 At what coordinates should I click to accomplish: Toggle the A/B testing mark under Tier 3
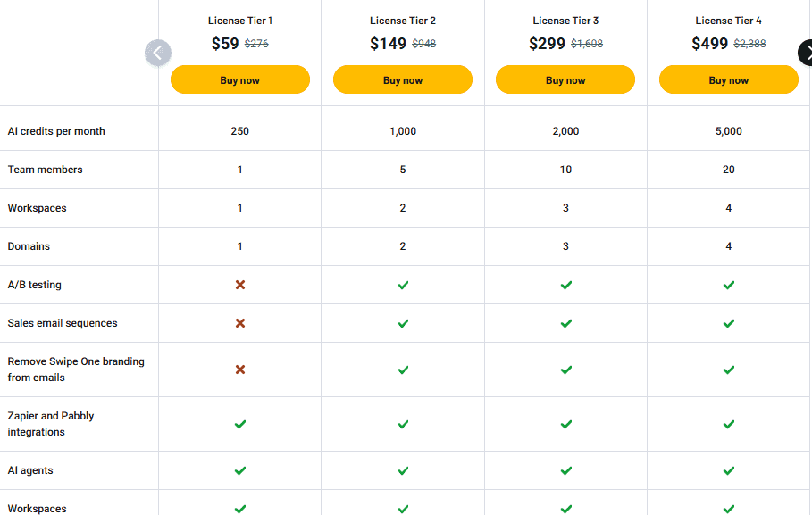tap(565, 285)
